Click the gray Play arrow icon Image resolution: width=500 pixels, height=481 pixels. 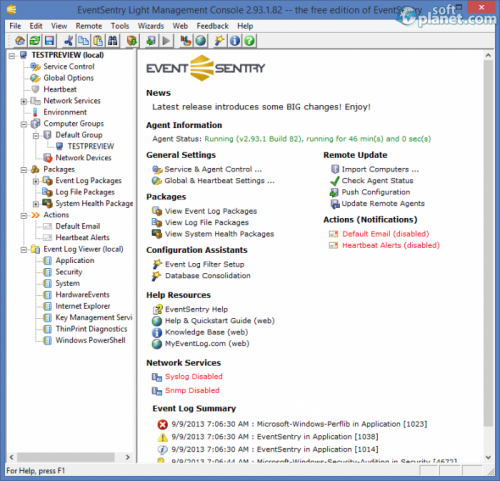tap(166, 41)
